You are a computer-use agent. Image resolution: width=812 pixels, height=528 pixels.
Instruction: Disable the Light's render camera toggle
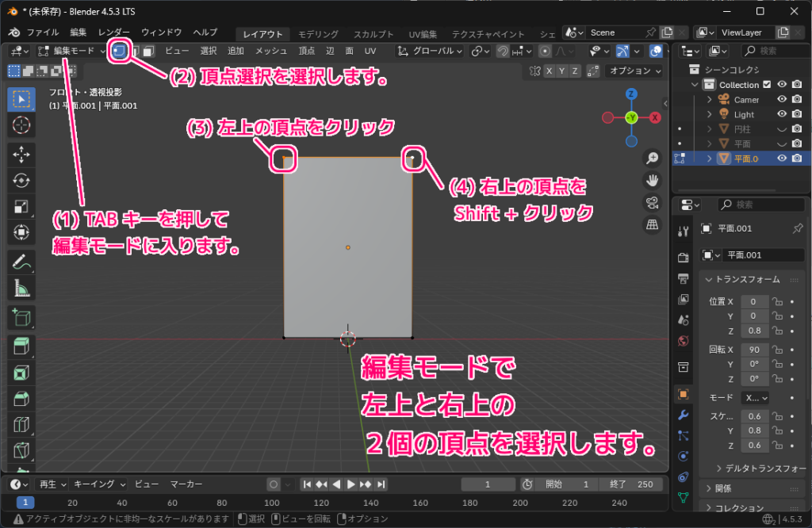pos(798,113)
